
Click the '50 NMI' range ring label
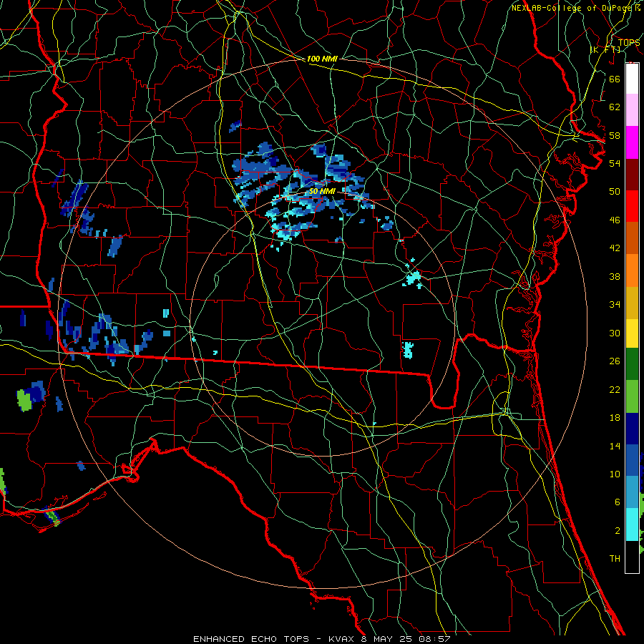322,191
